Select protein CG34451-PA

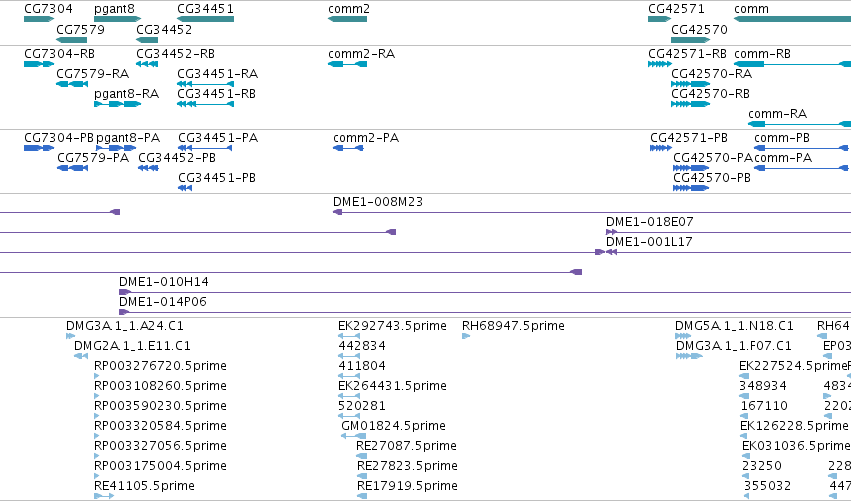[205, 148]
